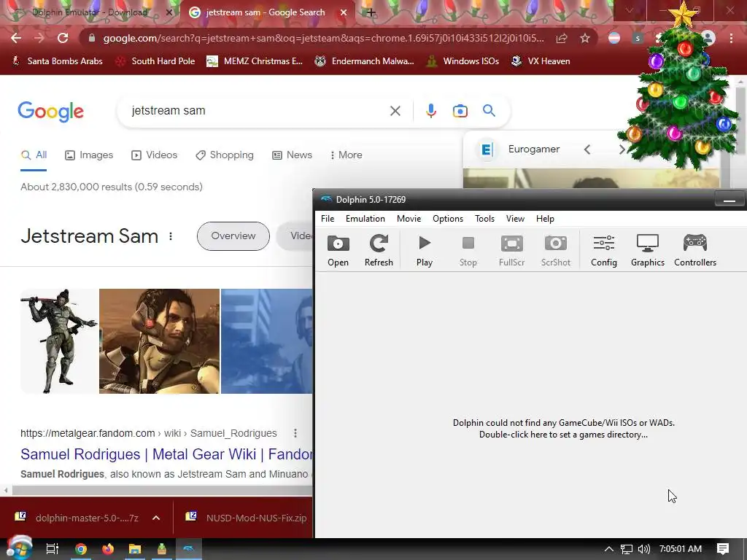Open the View menu in Dolphin
Screen dimensions: 747x560
coord(515,219)
